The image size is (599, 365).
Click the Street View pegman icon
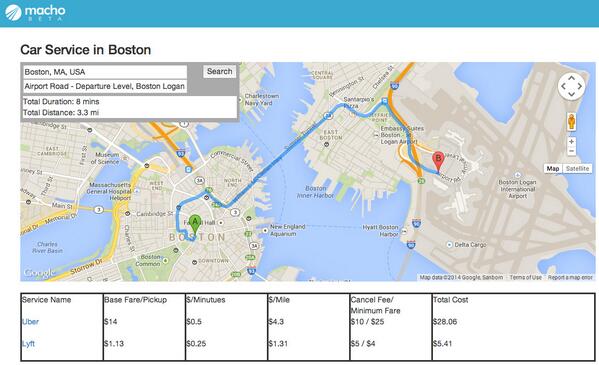pos(571,122)
